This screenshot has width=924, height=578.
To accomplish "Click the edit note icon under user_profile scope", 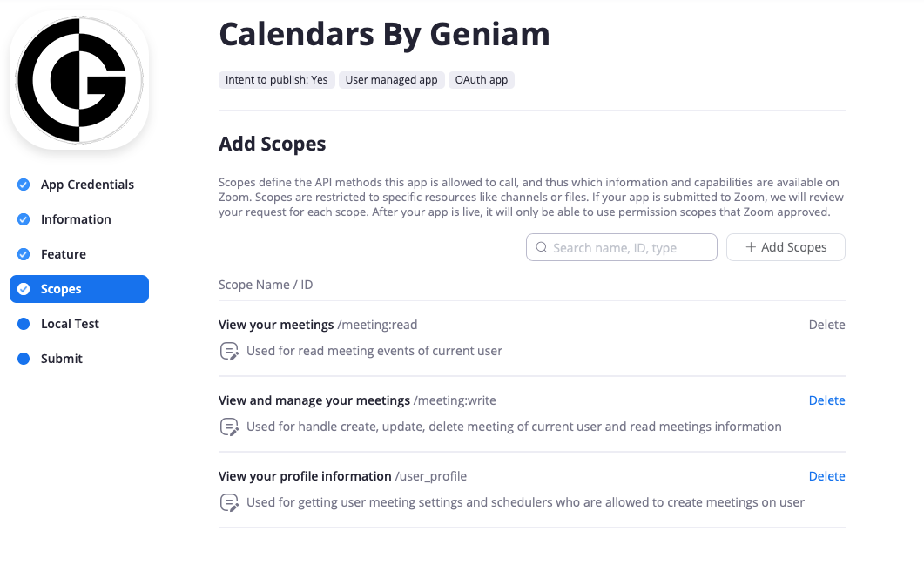I will [229, 503].
